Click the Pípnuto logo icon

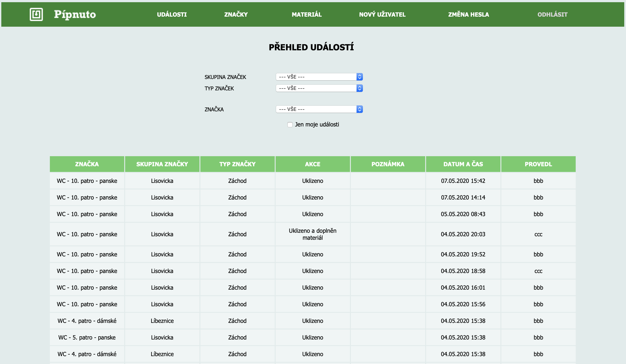(36, 14)
